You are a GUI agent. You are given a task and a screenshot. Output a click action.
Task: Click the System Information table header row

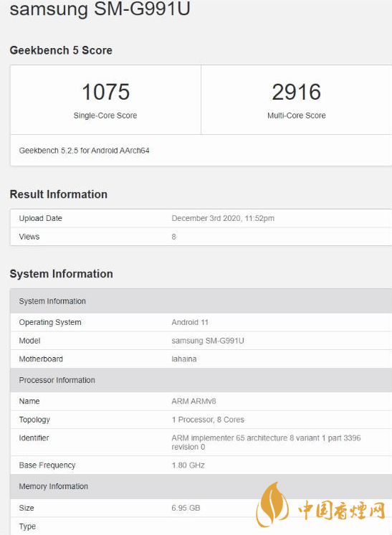(x=201, y=301)
